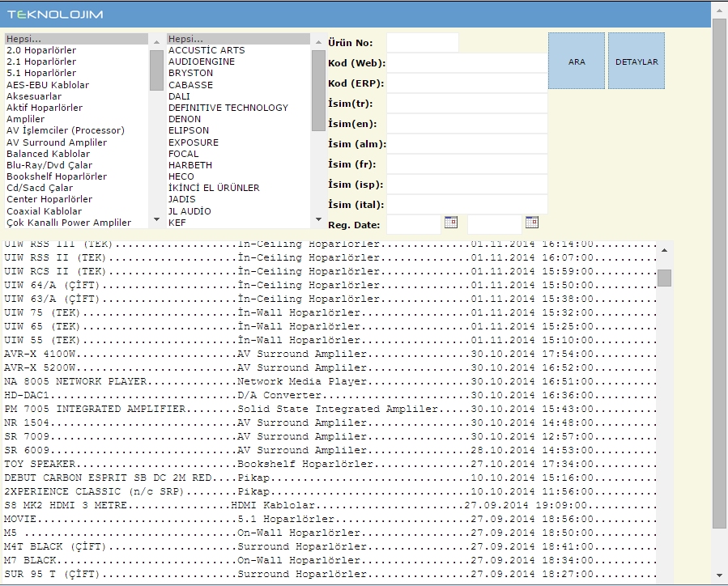Viewport: 728px width, 586px height.
Task: Open the DETAYLAR details button
Action: 636,61
